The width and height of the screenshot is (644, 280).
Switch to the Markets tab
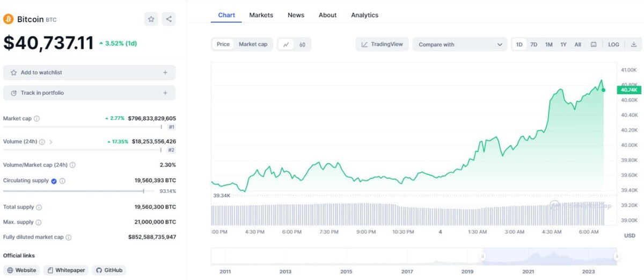pyautogui.click(x=261, y=15)
